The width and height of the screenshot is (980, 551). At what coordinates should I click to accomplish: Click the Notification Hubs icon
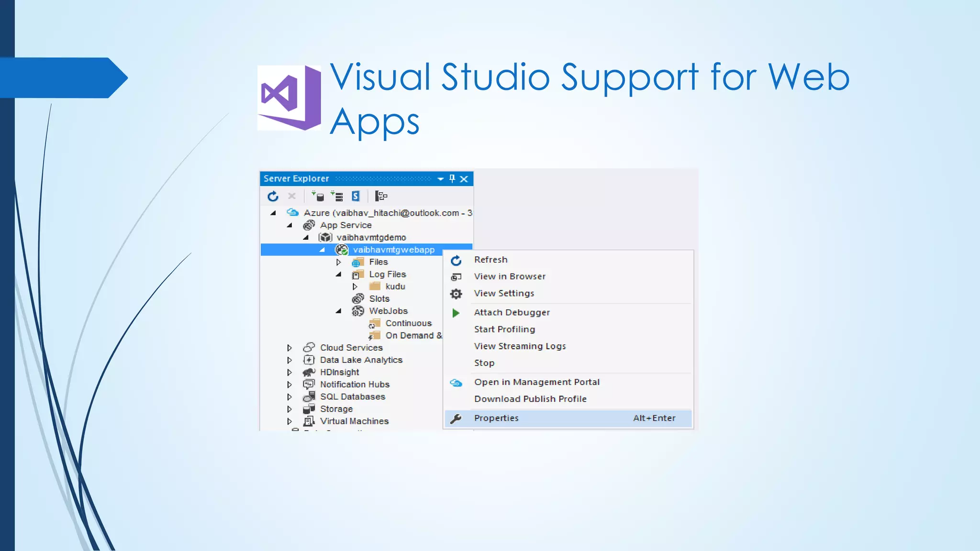point(309,384)
